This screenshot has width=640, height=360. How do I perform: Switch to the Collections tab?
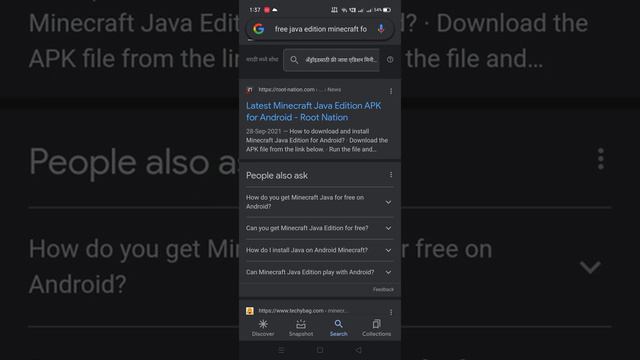point(376,328)
